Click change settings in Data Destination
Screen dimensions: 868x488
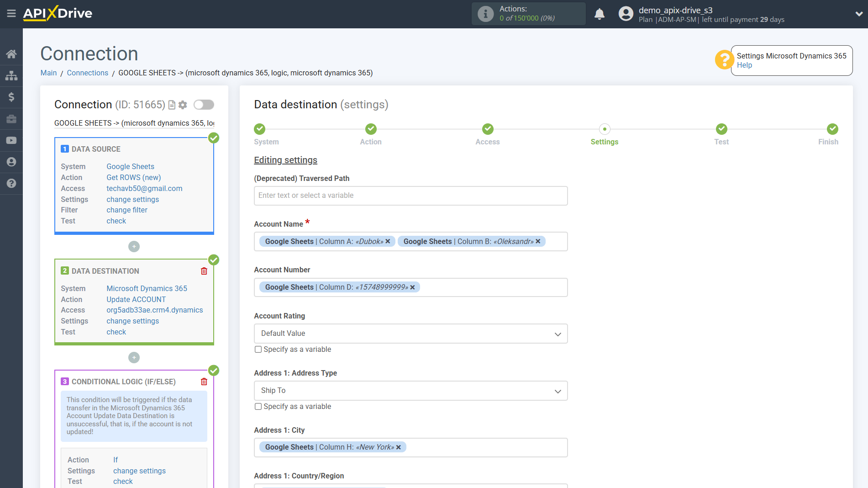132,321
